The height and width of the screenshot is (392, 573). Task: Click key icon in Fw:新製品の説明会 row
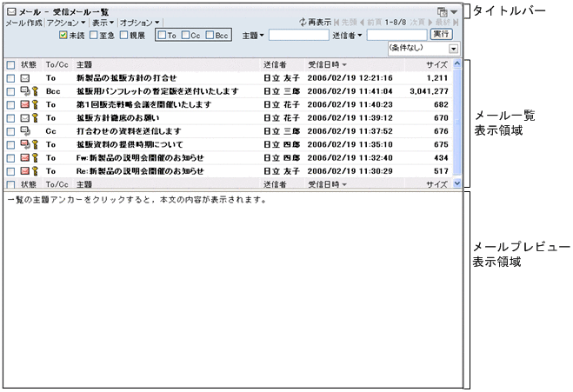tap(35, 158)
